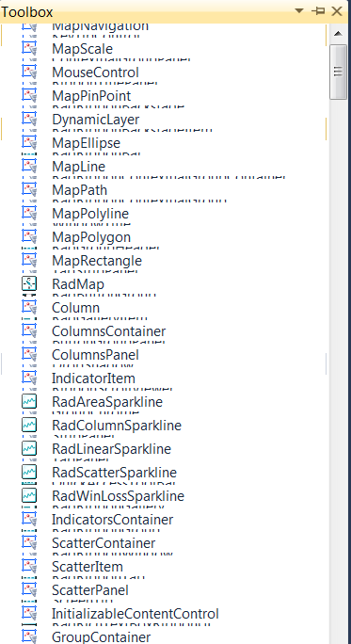The width and height of the screenshot is (351, 644).
Task: Click the ScatterPanel item icon
Action: pyautogui.click(x=29, y=589)
